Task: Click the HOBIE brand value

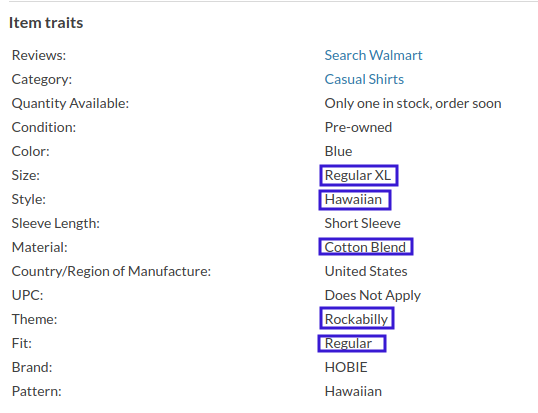Action: point(346,367)
